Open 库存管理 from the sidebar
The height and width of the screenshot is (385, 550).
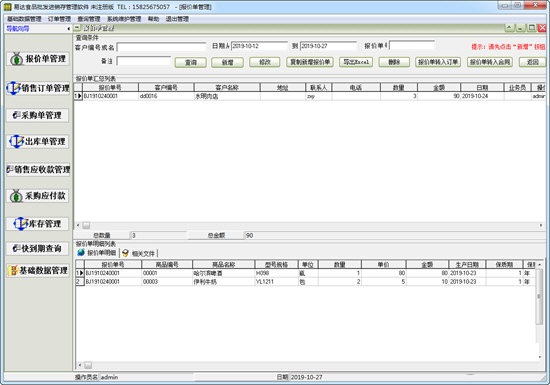pyautogui.click(x=38, y=224)
